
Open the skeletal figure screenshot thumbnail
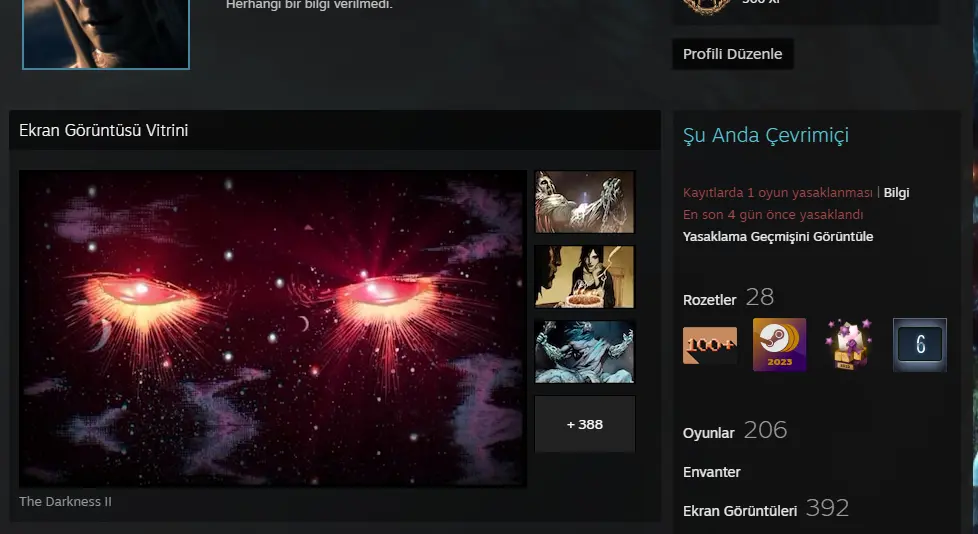click(584, 202)
